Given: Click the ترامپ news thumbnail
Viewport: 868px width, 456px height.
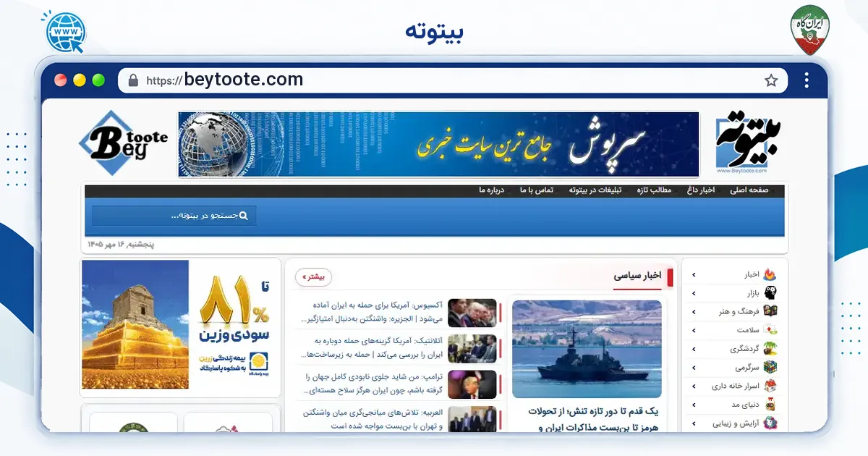Looking at the screenshot, I should click(472, 384).
